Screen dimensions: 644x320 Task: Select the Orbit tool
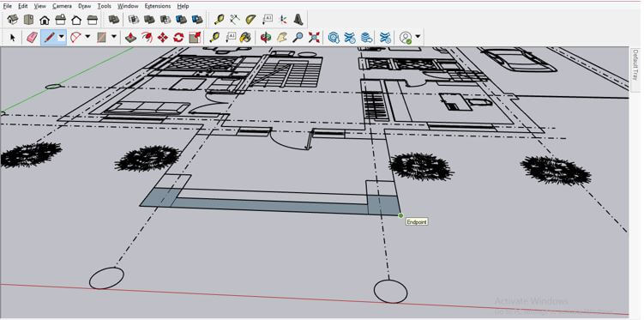pos(266,38)
